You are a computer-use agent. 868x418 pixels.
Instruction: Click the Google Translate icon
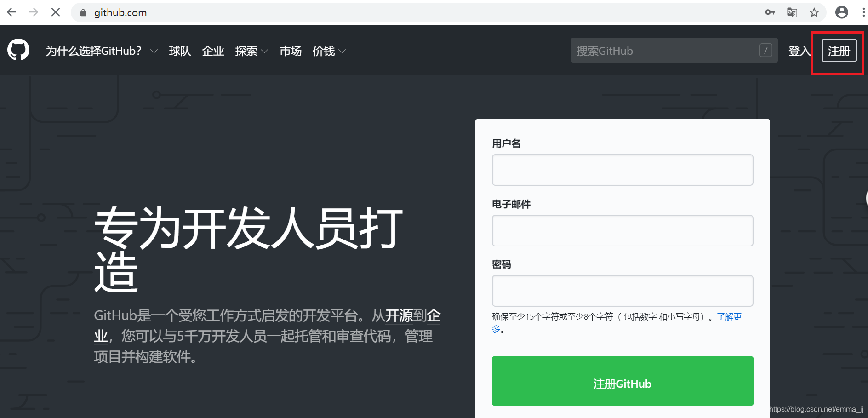(792, 12)
